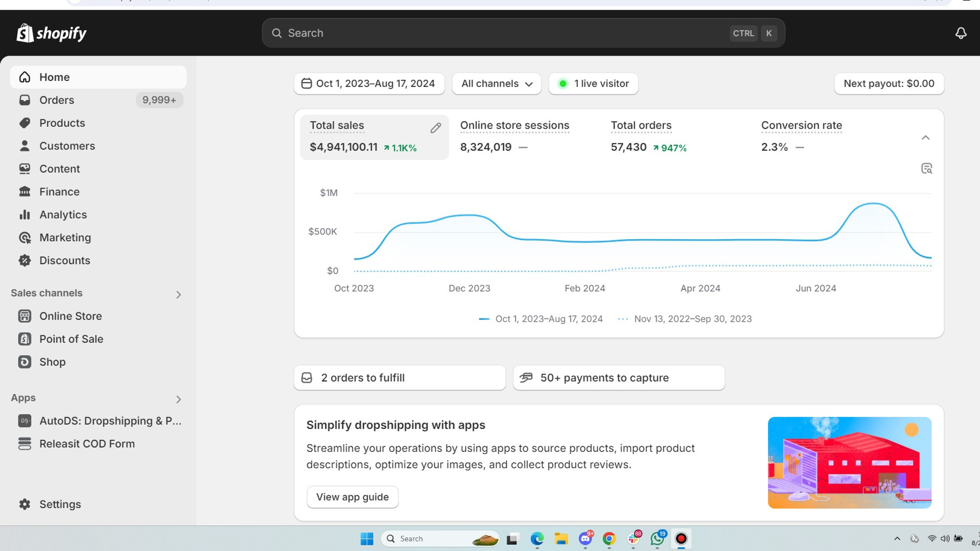
Task: Expand the Apps section arrow
Action: pos(178,399)
